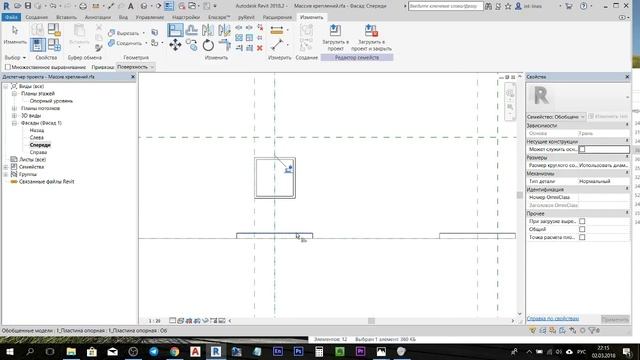Select the Offset tool in the ribbon
The image size is (640, 360).
(191, 30)
